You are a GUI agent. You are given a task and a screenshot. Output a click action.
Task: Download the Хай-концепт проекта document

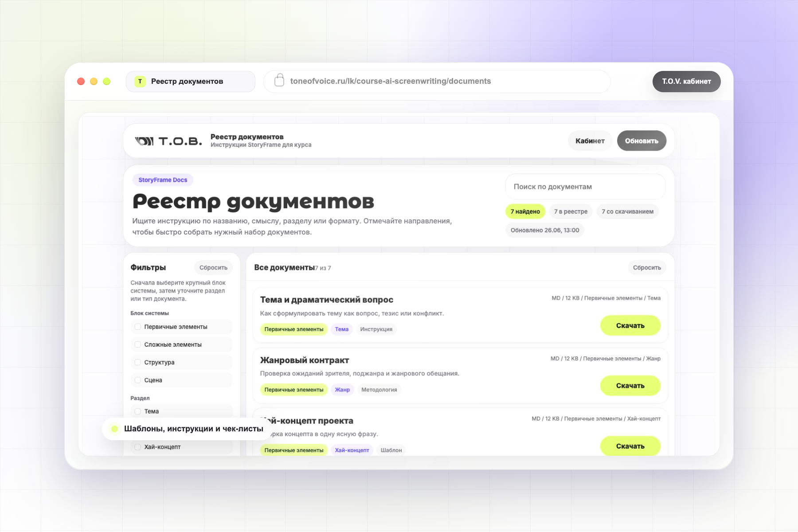(x=630, y=446)
